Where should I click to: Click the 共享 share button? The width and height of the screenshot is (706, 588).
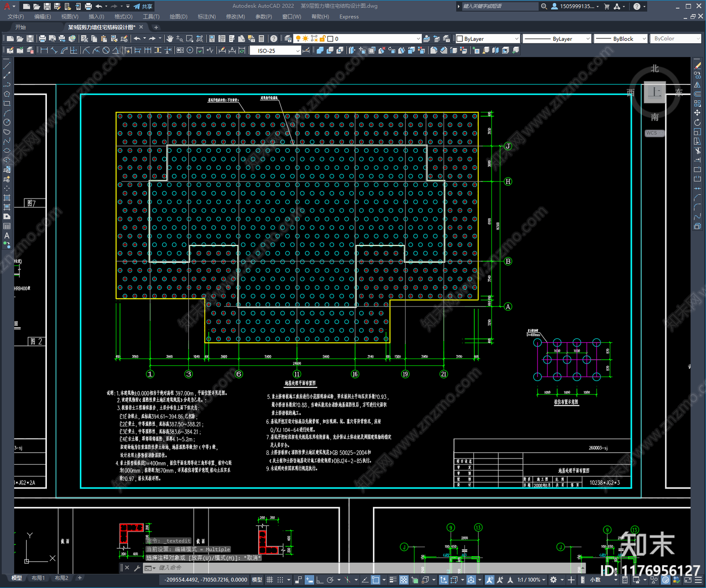143,6
